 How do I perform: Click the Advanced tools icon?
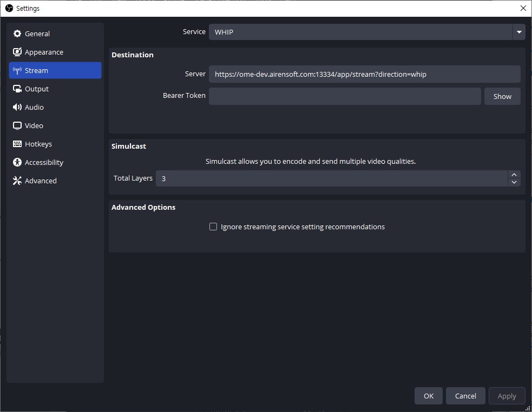click(x=17, y=181)
